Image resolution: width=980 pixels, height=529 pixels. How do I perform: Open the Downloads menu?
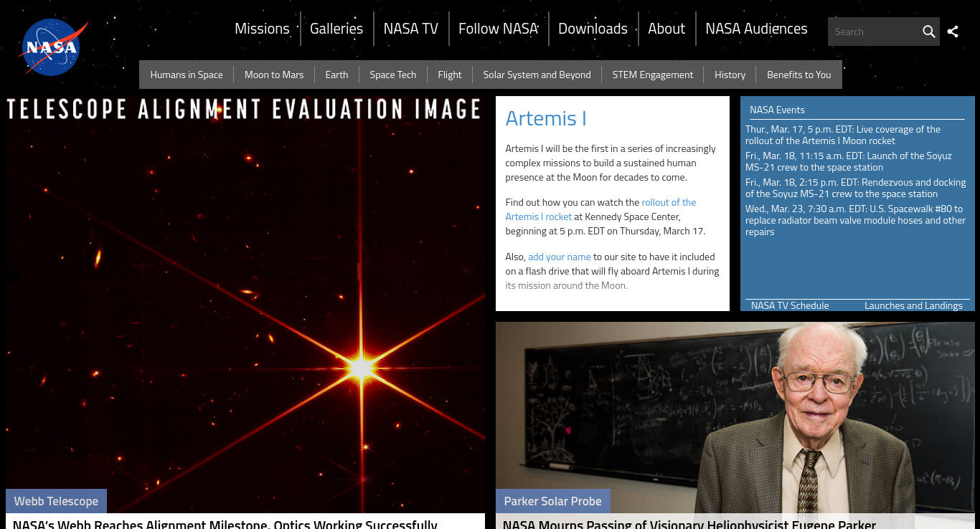tap(593, 29)
